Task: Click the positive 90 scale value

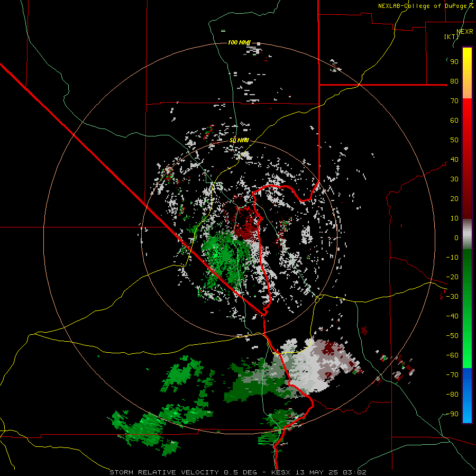Action: click(454, 62)
